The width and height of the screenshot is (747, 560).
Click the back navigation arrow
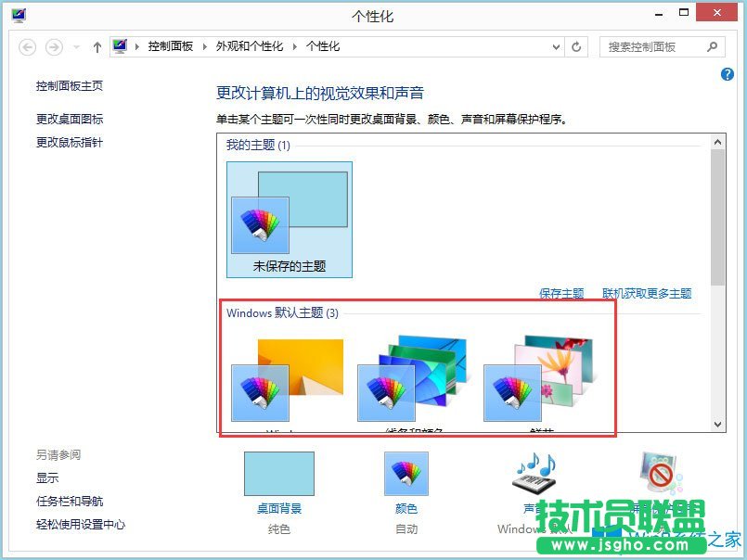(27, 46)
